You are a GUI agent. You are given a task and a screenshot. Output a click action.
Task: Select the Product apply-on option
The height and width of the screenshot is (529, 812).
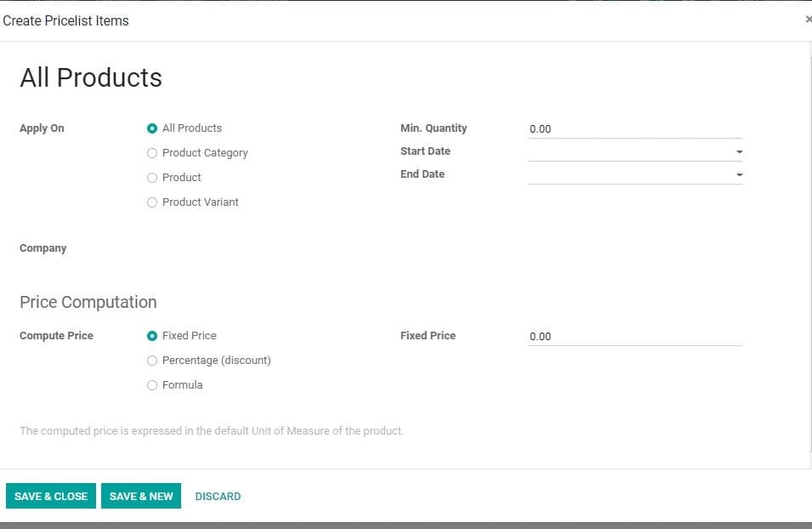tap(152, 178)
